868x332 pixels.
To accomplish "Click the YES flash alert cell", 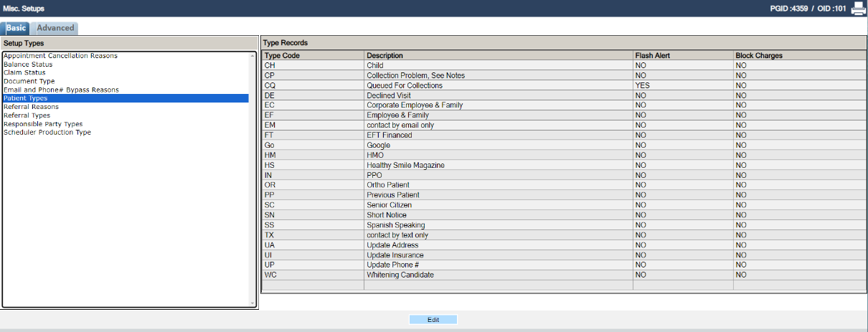I will [642, 85].
